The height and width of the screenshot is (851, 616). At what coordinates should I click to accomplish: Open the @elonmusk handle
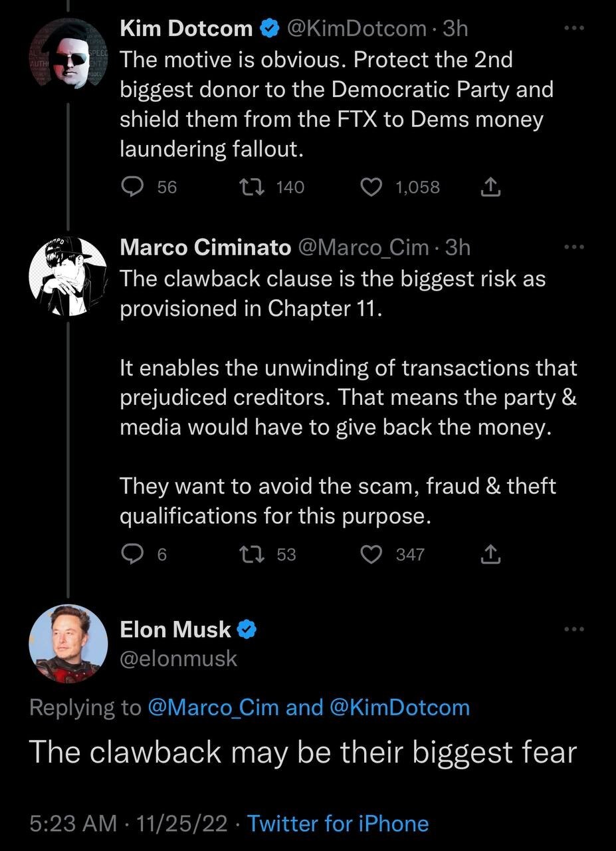coord(178,658)
